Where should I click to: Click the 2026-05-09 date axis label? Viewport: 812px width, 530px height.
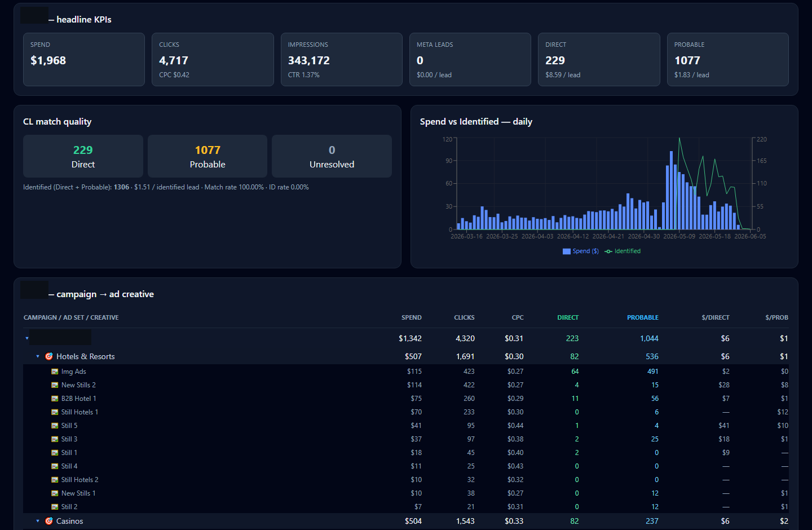(x=679, y=236)
